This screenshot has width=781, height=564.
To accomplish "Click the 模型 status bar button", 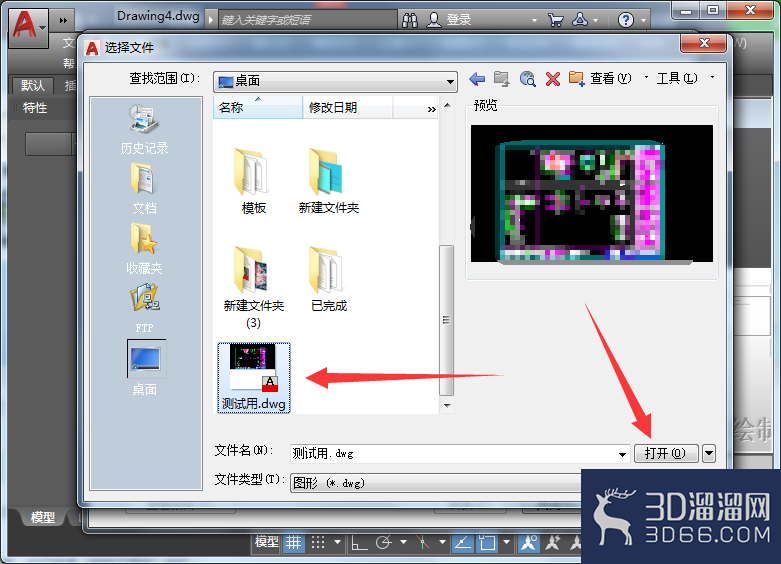I will [x=266, y=542].
